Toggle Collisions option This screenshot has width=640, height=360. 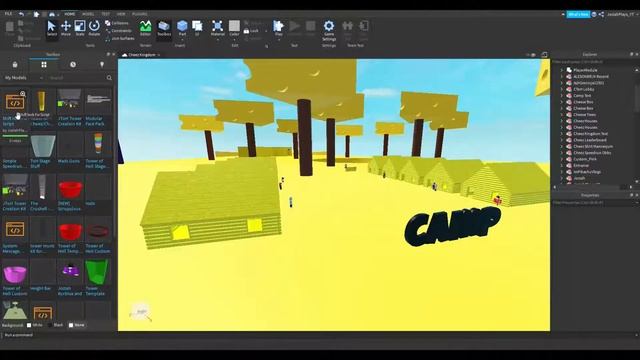coord(117,23)
